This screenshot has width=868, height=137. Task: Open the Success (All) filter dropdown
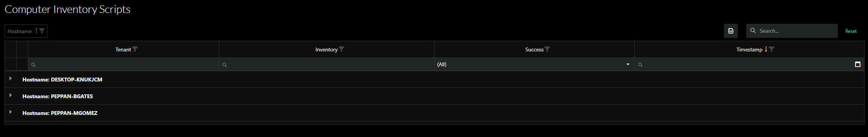[534, 64]
